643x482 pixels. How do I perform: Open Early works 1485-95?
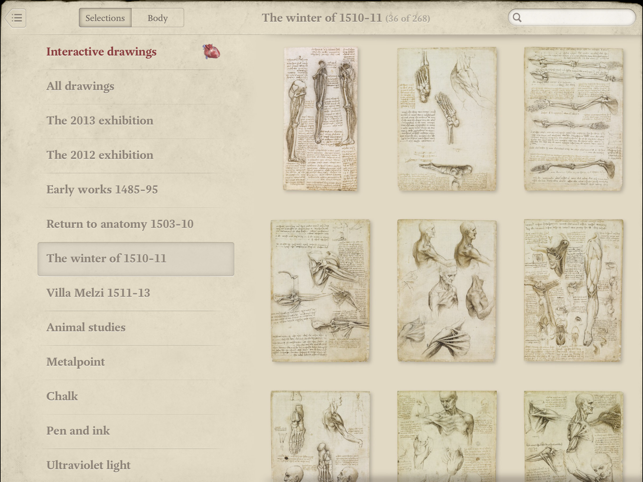point(101,190)
